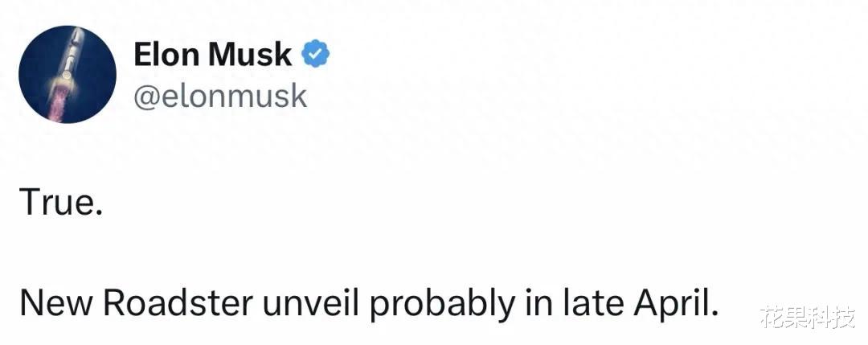Open the @elonmusk handle link
Viewport: 868px width, 345px height.
pyautogui.click(x=219, y=95)
